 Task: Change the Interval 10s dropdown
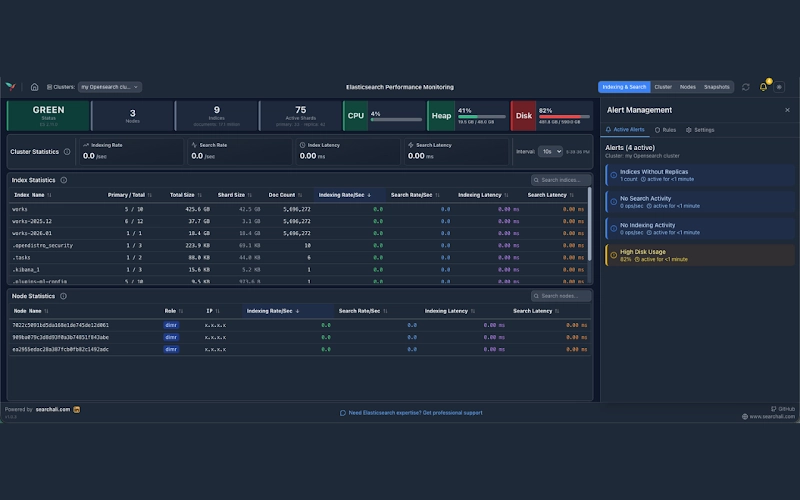[550, 152]
